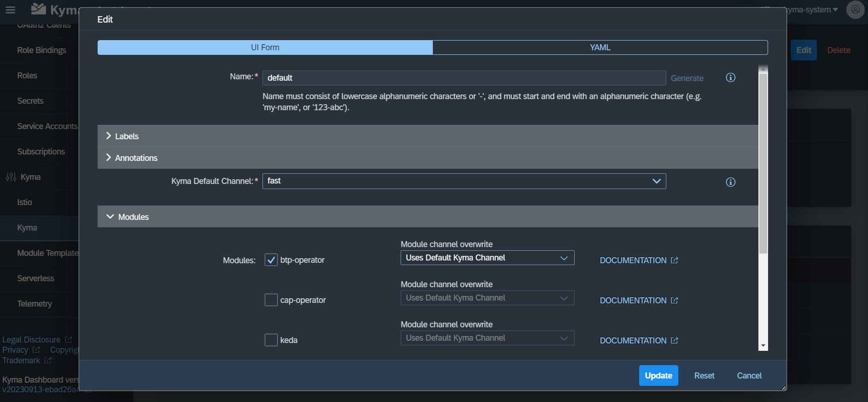Click external link icon beside Privacy

[36, 350]
